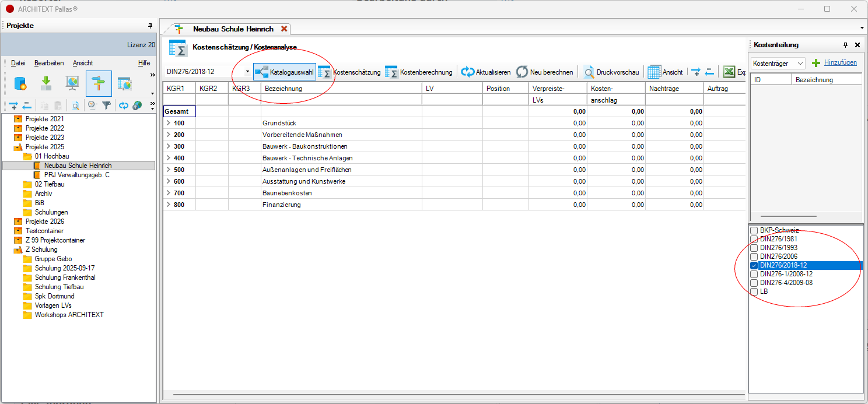
Task: Click the funnel filter icon
Action: coord(106,106)
